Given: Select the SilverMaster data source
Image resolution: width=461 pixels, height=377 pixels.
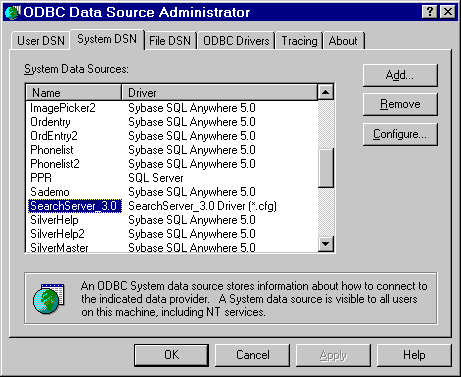Looking at the screenshot, I should pos(59,247).
